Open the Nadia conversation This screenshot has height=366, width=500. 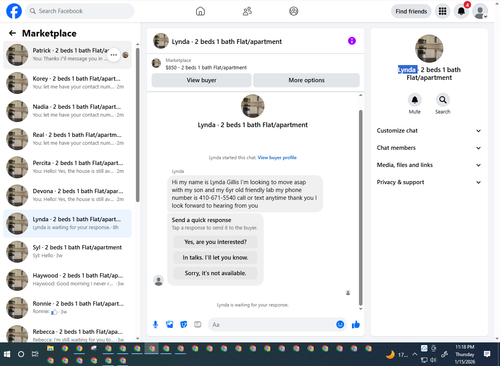pyautogui.click(x=67, y=111)
